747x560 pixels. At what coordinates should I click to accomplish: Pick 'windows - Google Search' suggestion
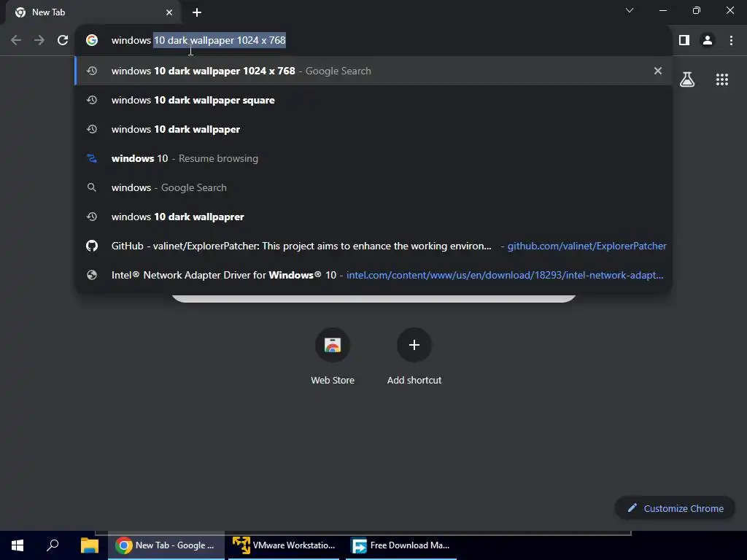[x=373, y=187]
